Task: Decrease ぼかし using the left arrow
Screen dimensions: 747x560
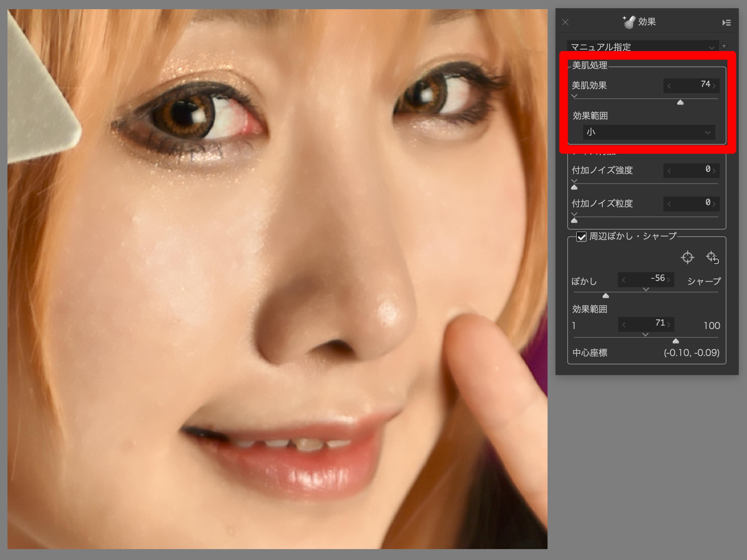Action: [x=623, y=279]
